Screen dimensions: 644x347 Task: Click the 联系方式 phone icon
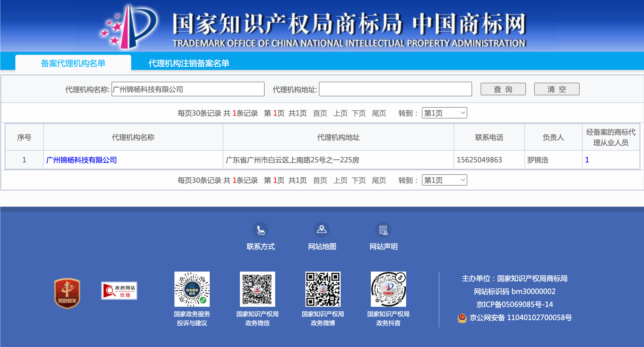(x=261, y=230)
